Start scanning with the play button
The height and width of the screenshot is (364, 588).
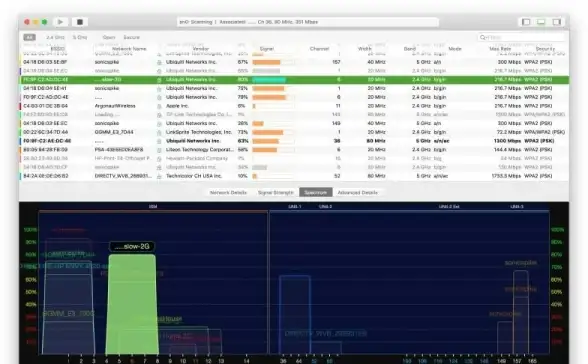60,22
